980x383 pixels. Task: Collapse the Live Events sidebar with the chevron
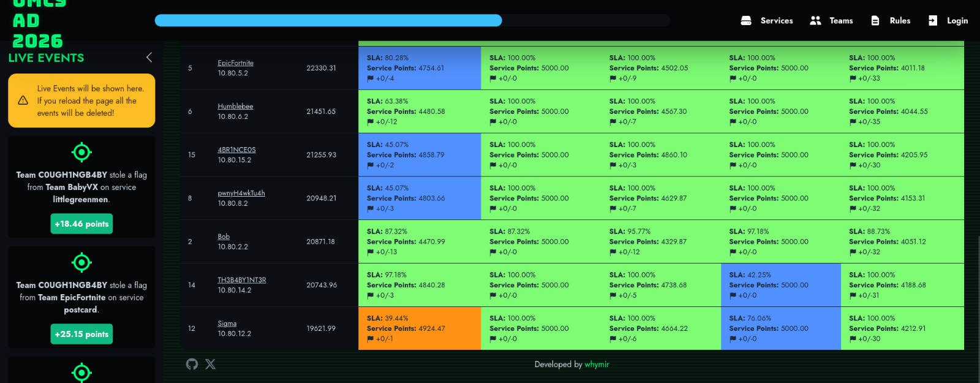pos(149,57)
